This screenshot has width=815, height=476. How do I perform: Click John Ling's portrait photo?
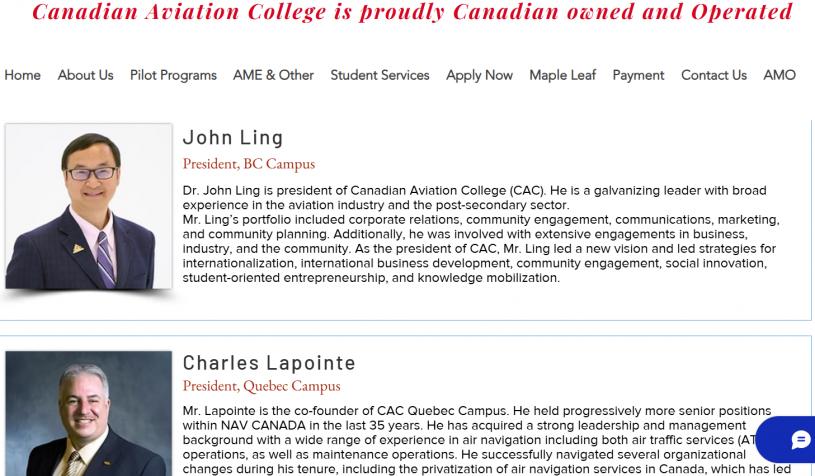[88, 206]
